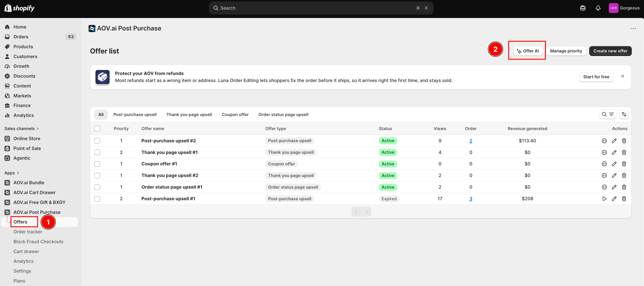Screen dimensions: 644x286
Task: Edit the Post-purchase upsell #2 offer
Action: click(614, 141)
